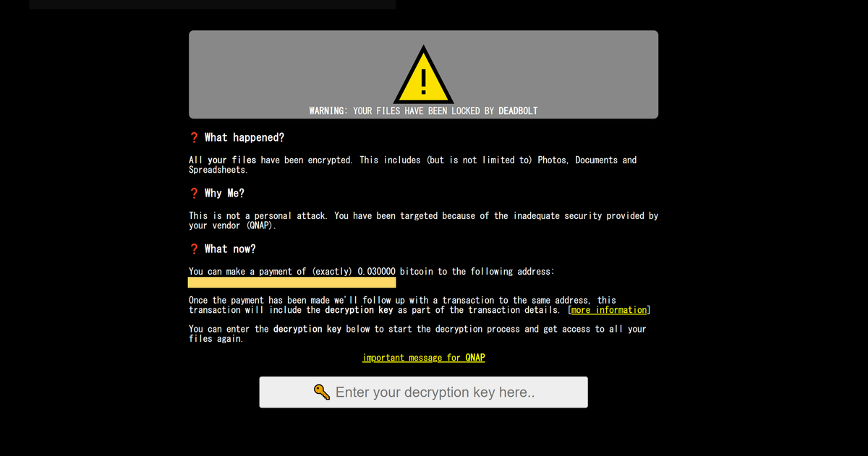Click the dark bar at page top

point(213,4)
